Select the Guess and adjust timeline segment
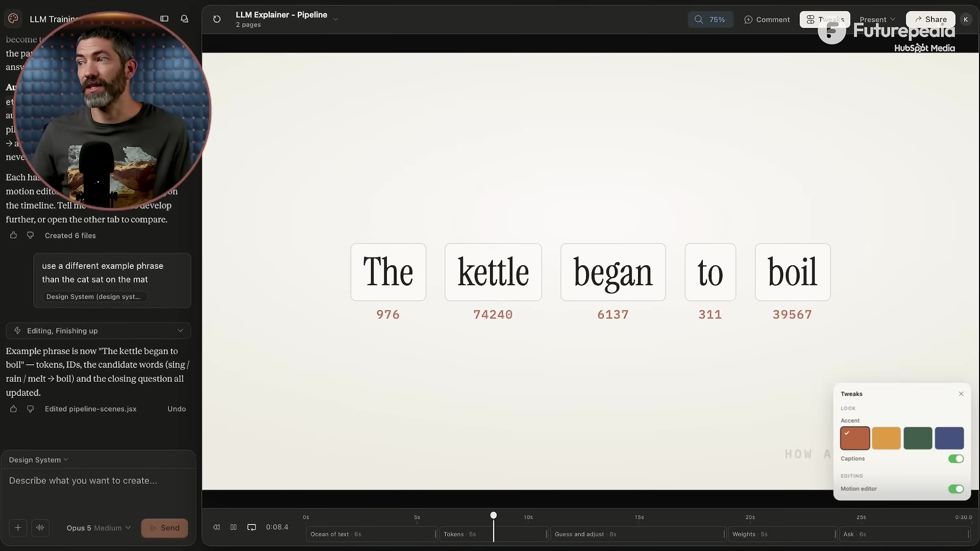This screenshot has width=980, height=551. pos(638,534)
